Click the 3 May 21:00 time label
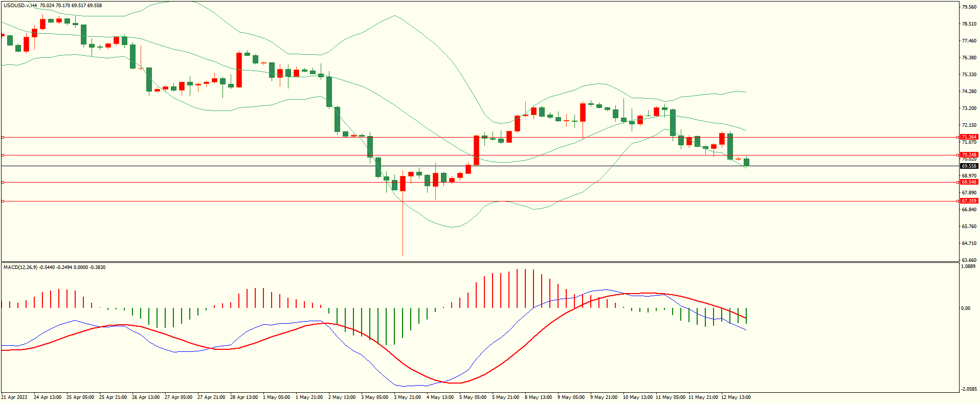Viewport: 980px width, 403px height. pos(407,397)
